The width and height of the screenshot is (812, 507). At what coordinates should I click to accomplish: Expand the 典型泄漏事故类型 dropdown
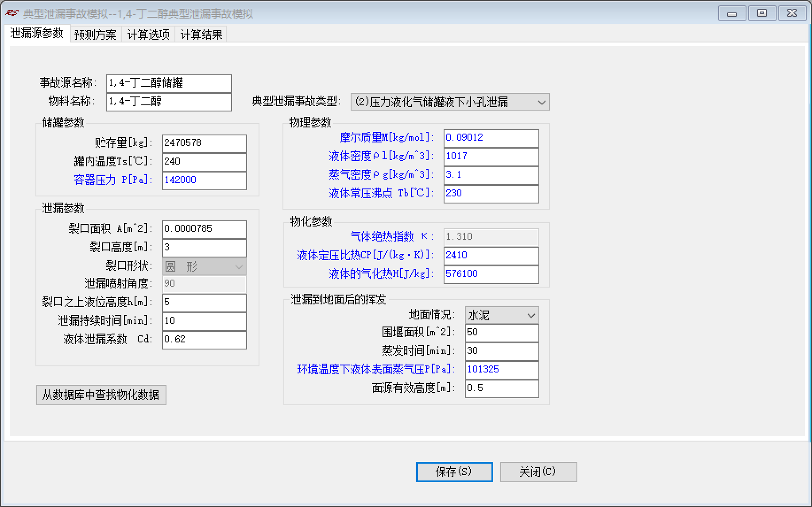click(x=450, y=102)
